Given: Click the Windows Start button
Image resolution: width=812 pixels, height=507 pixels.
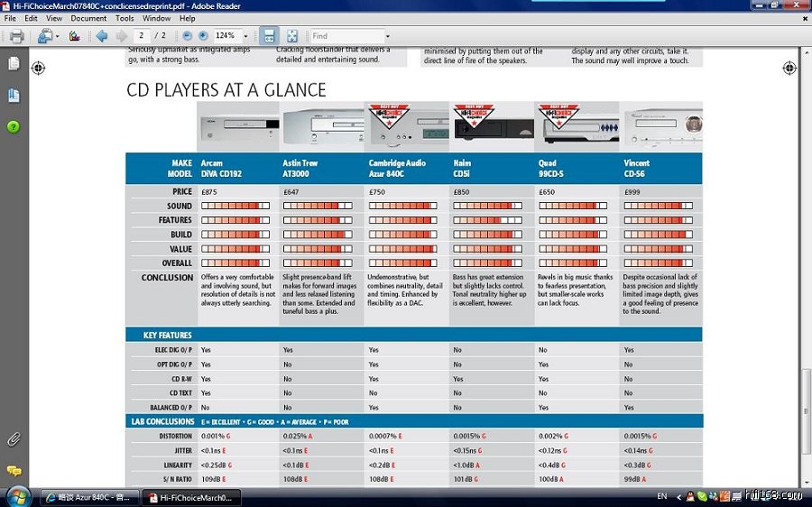Looking at the screenshot, I should pos(17,496).
